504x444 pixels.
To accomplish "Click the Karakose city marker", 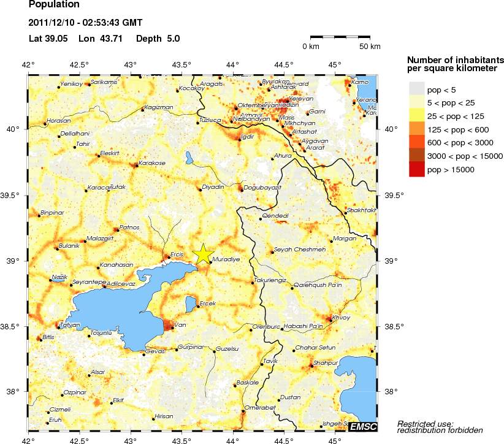I will point(136,166).
